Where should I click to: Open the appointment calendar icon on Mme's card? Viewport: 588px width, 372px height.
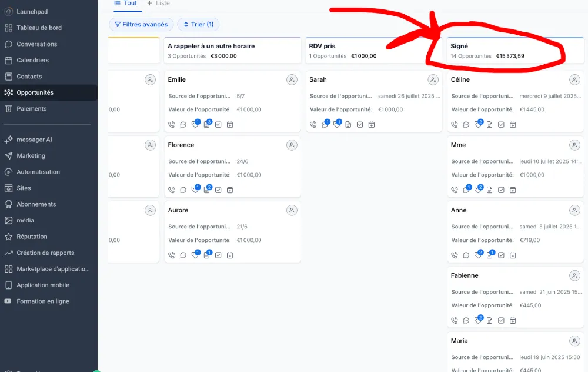[513, 190]
